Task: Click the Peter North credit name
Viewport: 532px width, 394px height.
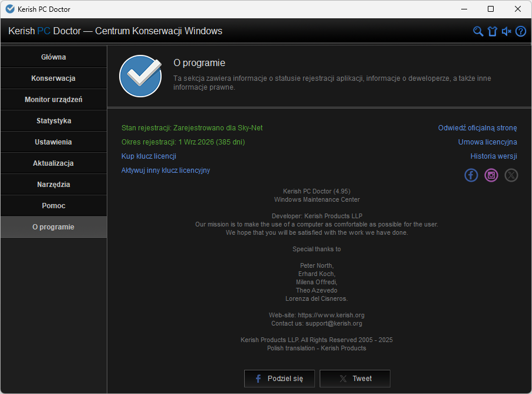Action: click(317, 266)
